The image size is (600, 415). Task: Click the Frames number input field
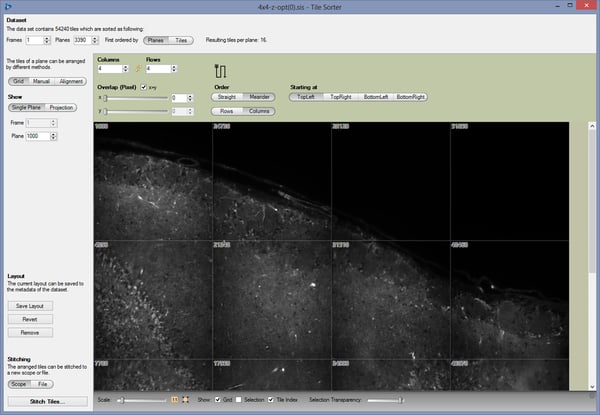(x=34, y=40)
